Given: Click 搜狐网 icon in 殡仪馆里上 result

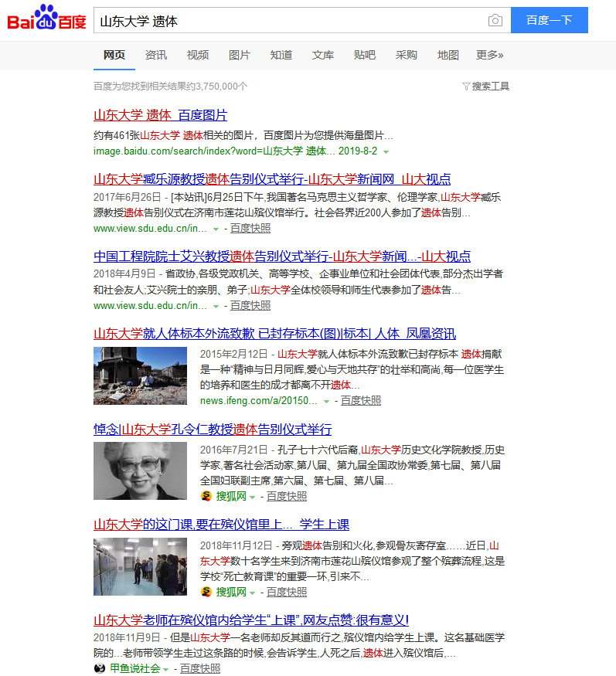Looking at the screenshot, I should pos(206,592).
